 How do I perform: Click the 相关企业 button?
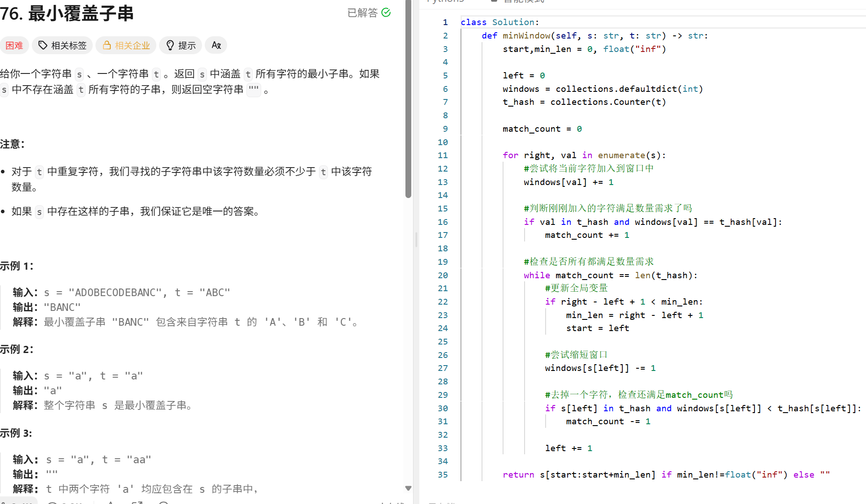[x=126, y=45]
